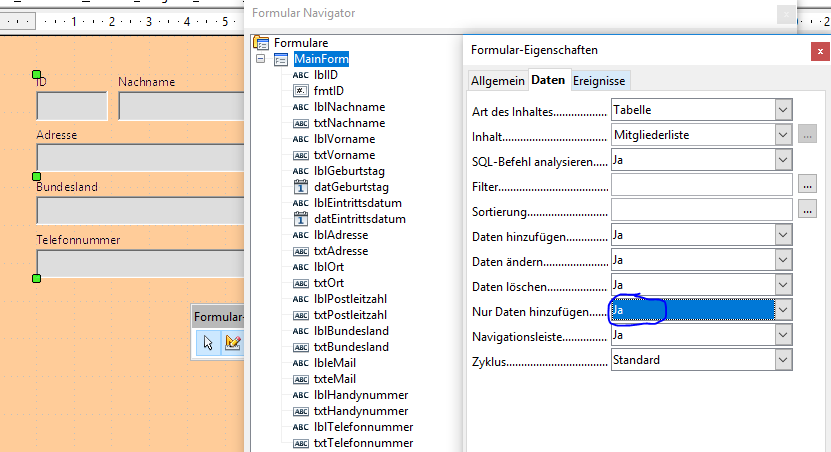This screenshot has height=452, width=831.
Task: Select the datGeburtstag date field icon
Action: click(x=301, y=187)
